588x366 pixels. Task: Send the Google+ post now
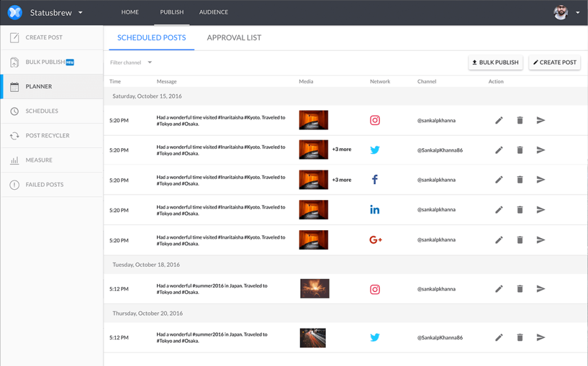pyautogui.click(x=540, y=240)
